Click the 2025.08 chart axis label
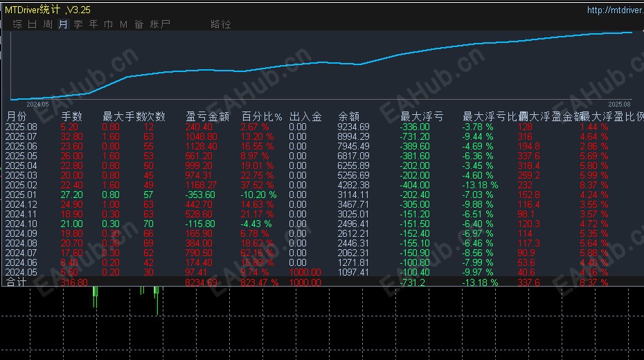 (x=619, y=105)
